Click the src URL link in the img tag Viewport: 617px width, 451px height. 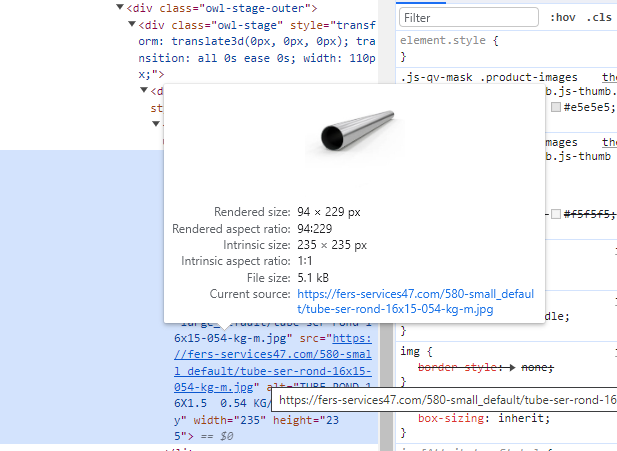coord(273,362)
